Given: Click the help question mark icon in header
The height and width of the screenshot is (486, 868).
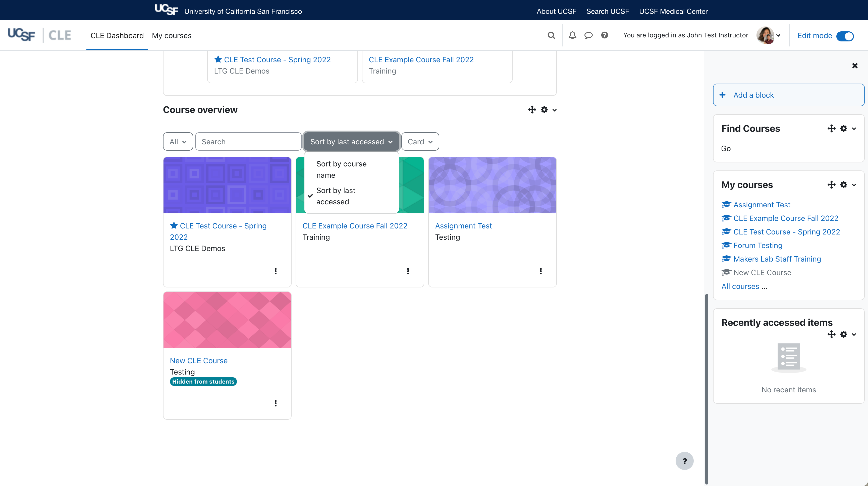Looking at the screenshot, I should [x=605, y=35].
